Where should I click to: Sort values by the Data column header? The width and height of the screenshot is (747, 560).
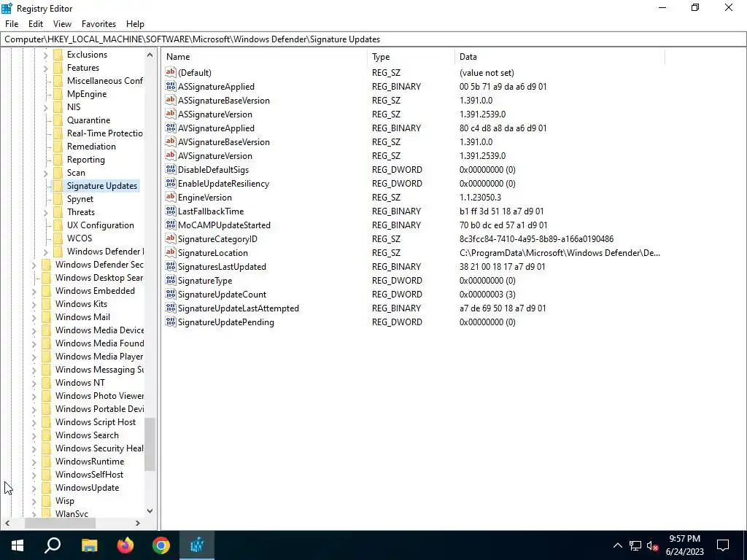(x=560, y=57)
